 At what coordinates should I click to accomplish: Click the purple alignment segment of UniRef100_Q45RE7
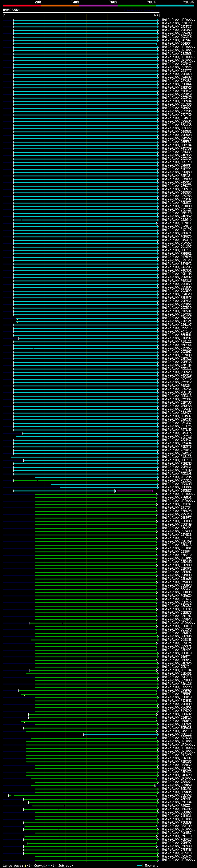tap(135, 491)
